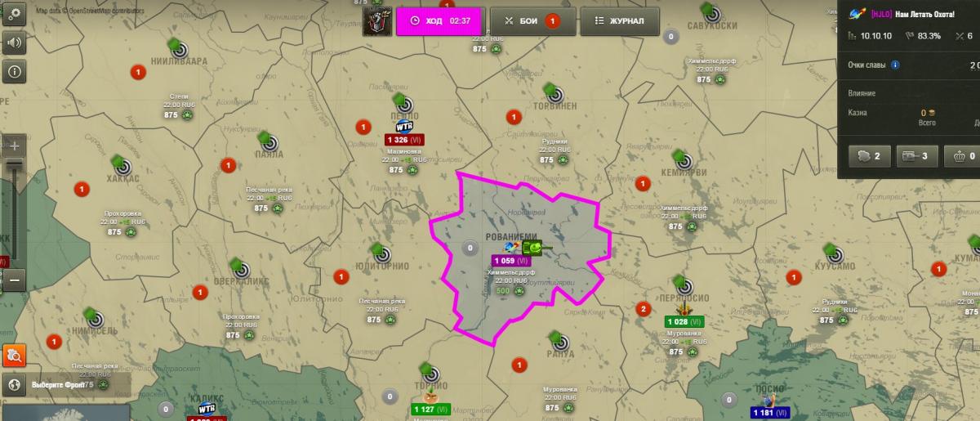Zoom out with the minus button
Viewport: 980px width, 421px height.
click(x=14, y=280)
